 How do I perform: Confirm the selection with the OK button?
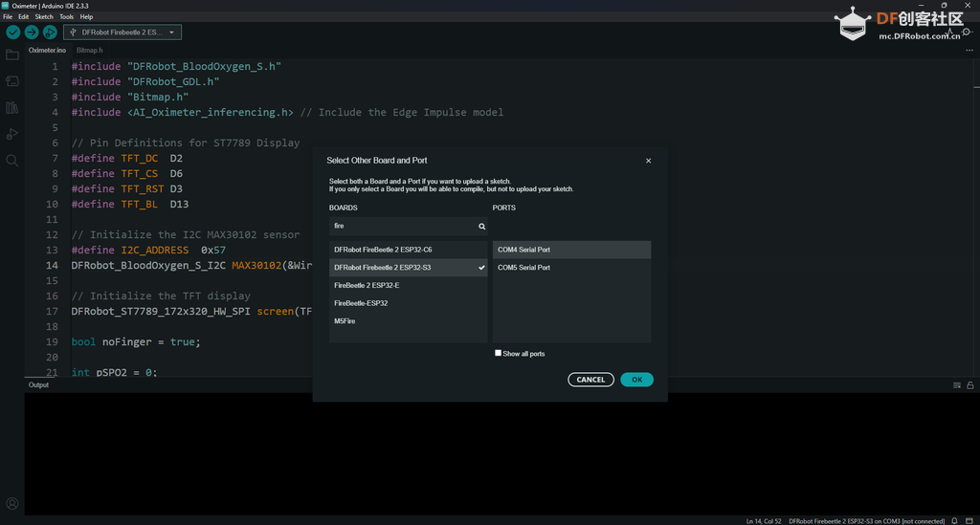pos(636,380)
